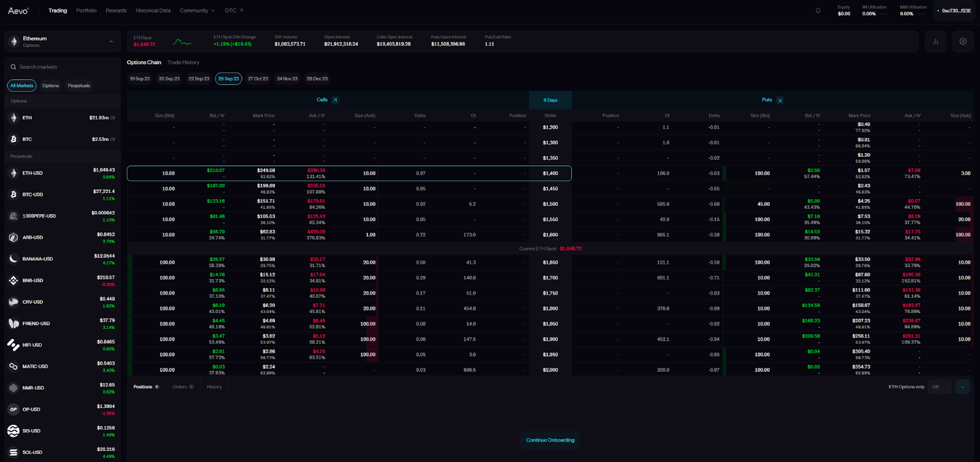Image resolution: width=980 pixels, height=462 pixels.
Task: Click call bid $210.07 at $1,400 strike
Action: point(216,170)
